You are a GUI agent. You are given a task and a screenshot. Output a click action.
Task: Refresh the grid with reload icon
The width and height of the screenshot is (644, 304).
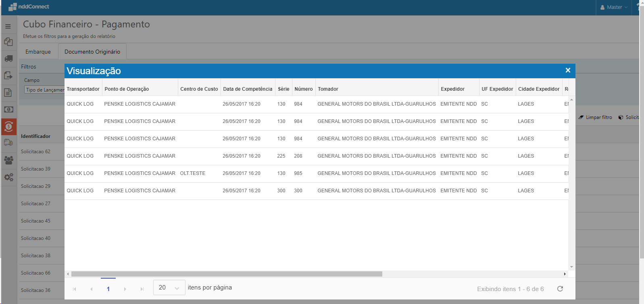[560, 289]
